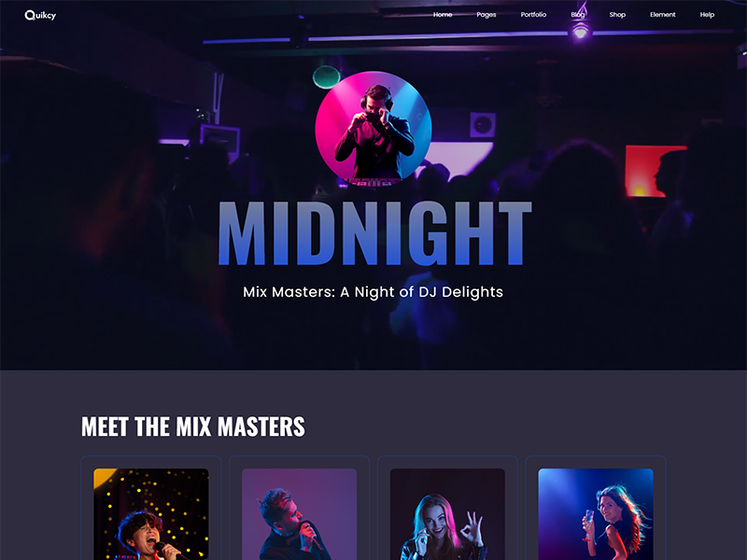Click the circular DJ portrait image
Screen dimensions: 747x560
373,129
